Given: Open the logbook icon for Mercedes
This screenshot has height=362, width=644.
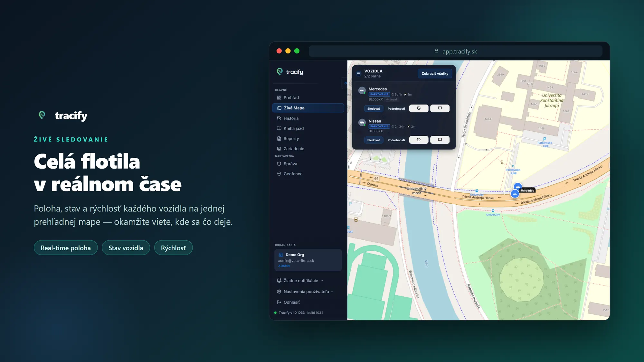Looking at the screenshot, I should (440, 108).
